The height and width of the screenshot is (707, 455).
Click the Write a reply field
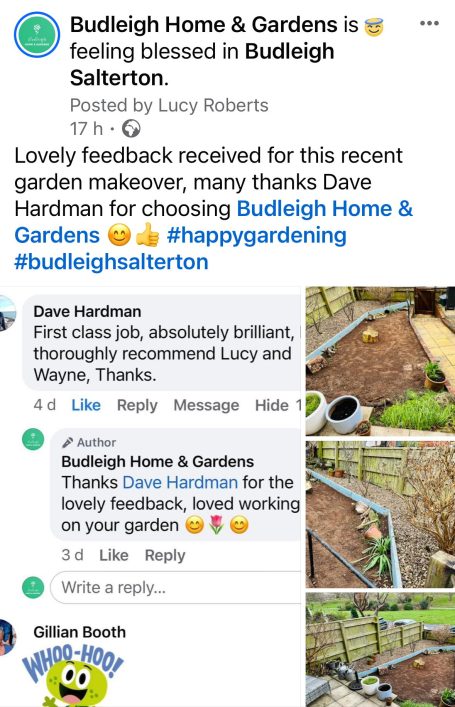(176, 588)
